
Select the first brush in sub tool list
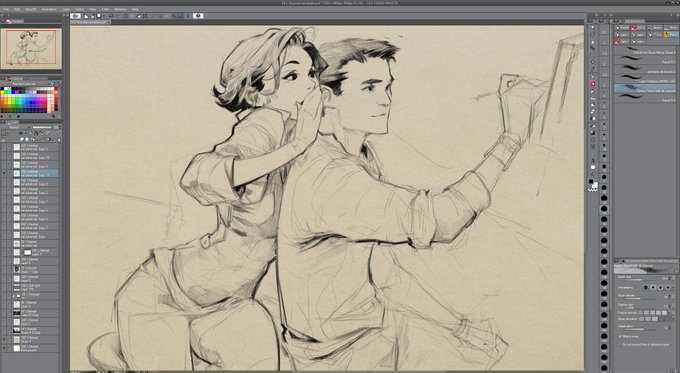pyautogui.click(x=645, y=52)
